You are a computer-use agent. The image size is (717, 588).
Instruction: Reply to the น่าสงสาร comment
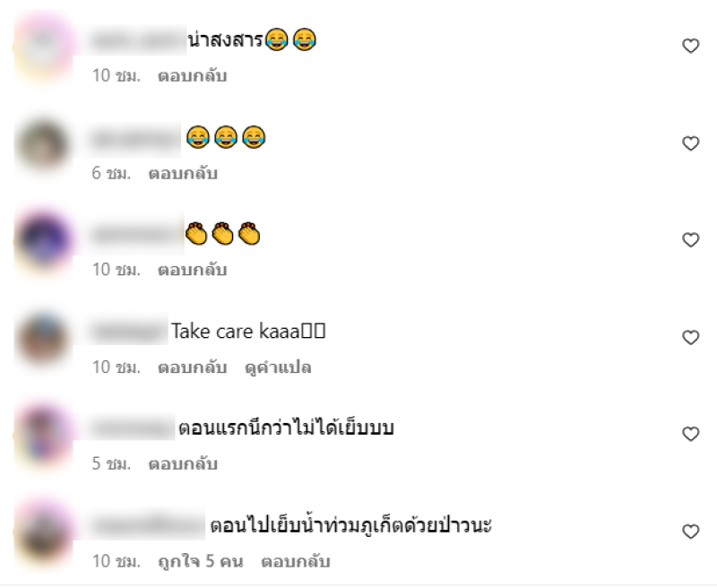(x=192, y=75)
